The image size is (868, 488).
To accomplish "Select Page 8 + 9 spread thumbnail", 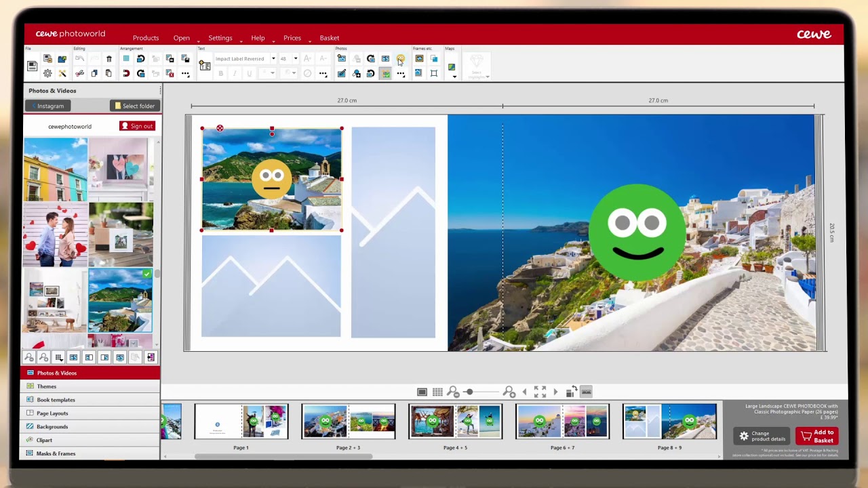I will 669,421.
